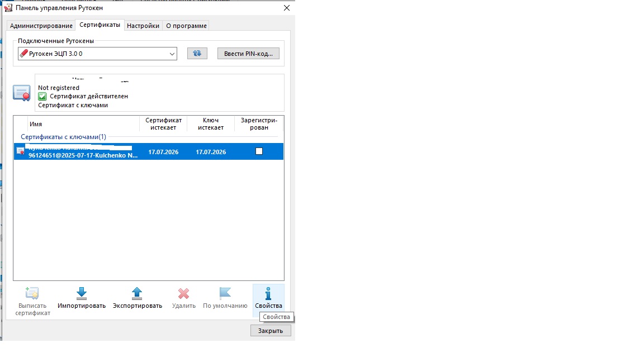Click the small certificate icon in selected row

pos(21,151)
